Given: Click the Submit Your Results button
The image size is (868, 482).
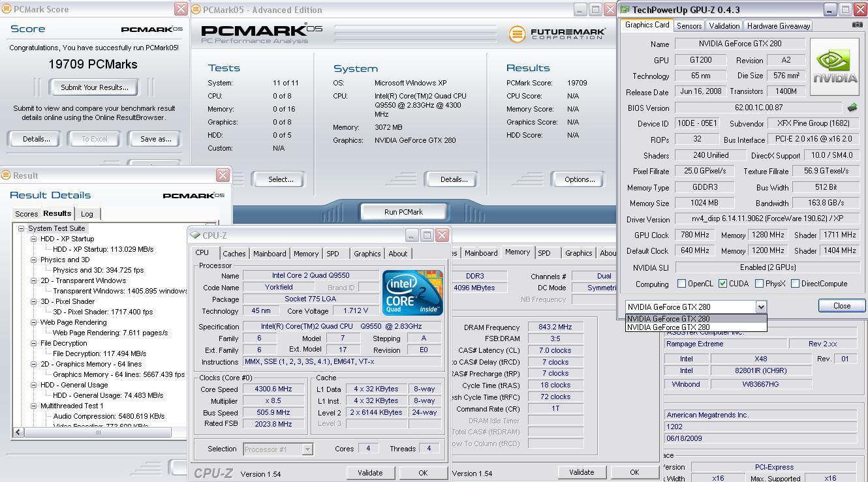Looking at the screenshot, I should (94, 87).
